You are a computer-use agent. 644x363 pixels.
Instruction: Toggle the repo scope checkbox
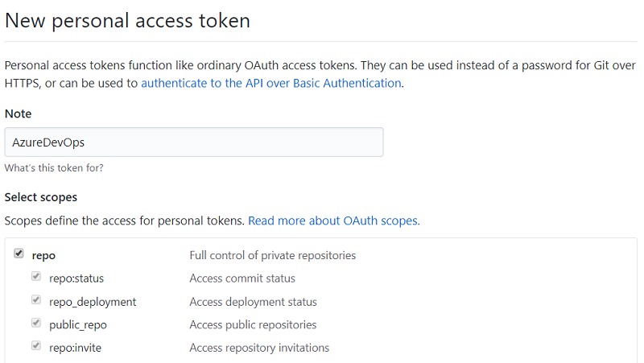[19, 254]
